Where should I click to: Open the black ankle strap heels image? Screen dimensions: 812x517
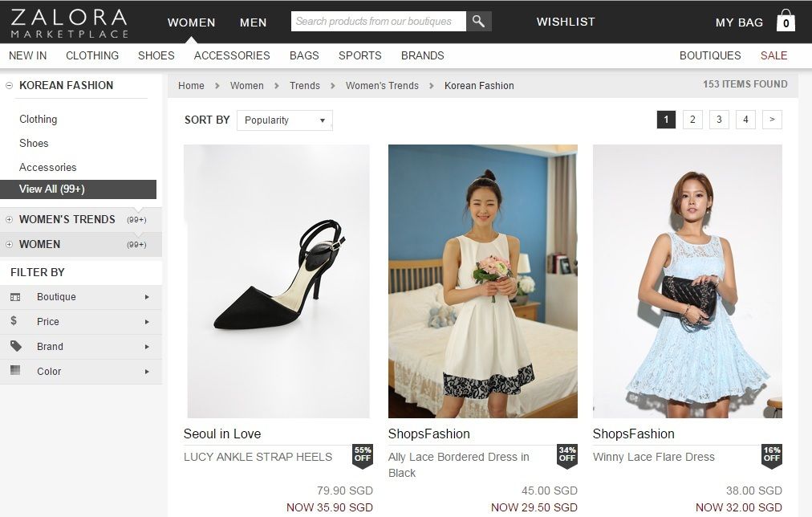(x=277, y=281)
